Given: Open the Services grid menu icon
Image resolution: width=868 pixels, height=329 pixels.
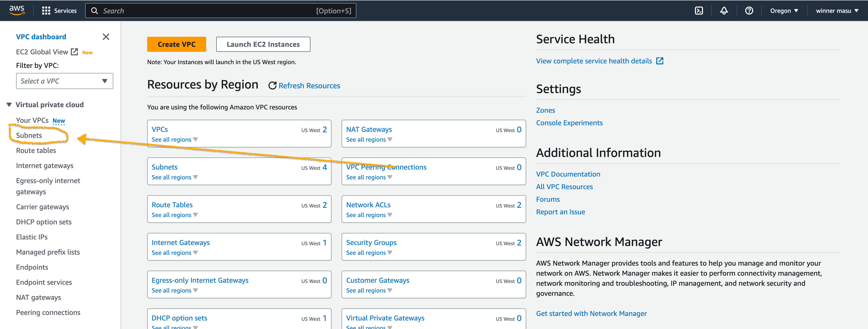Looking at the screenshot, I should tap(46, 11).
